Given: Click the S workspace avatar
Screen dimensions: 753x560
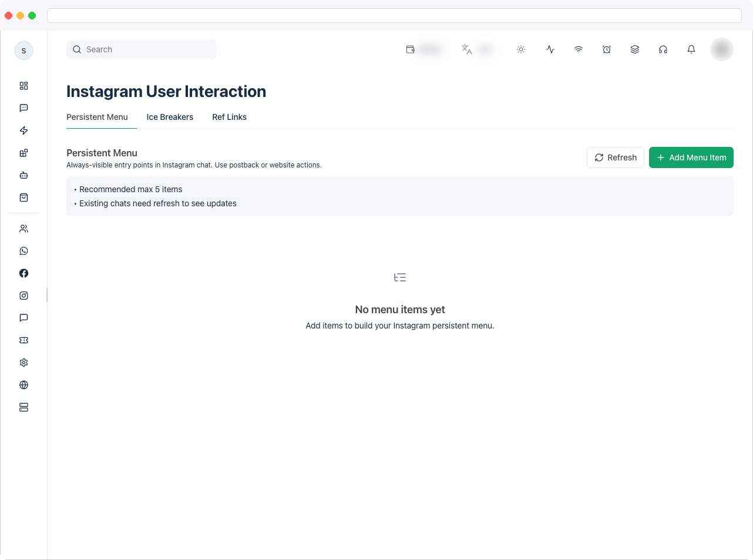Looking at the screenshot, I should coord(23,51).
